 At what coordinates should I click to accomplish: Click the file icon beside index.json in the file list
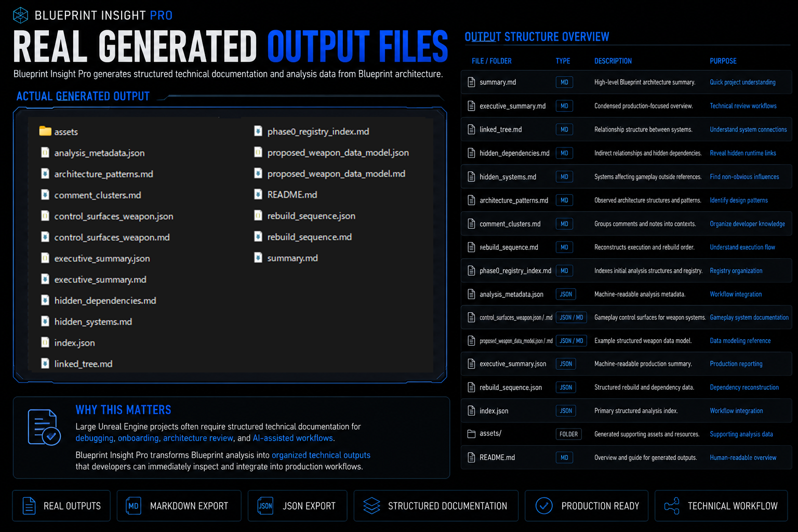click(45, 342)
